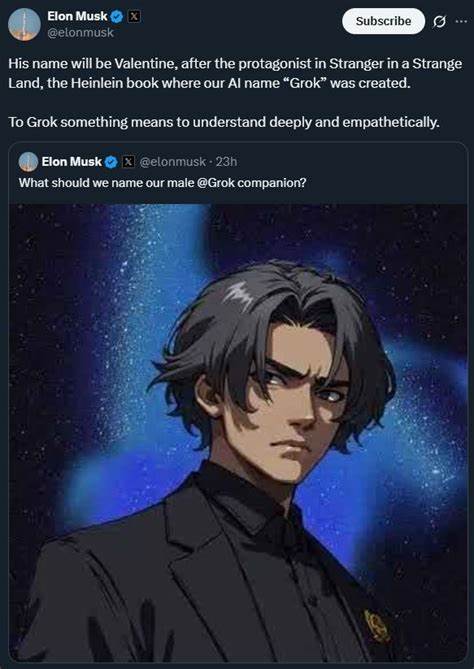Click the Elon Musk name in the quoted tweet
This screenshot has width=474, height=669.
pos(72,162)
